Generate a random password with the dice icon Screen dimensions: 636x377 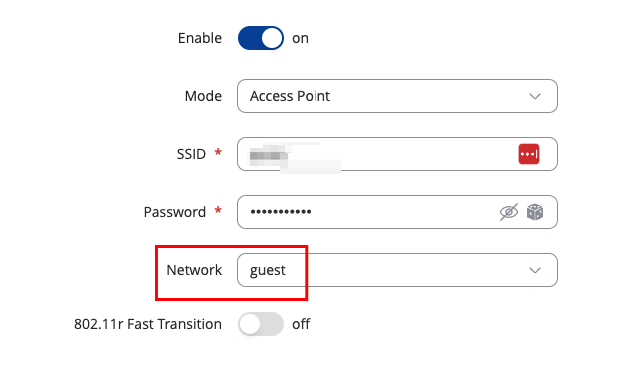click(x=535, y=212)
